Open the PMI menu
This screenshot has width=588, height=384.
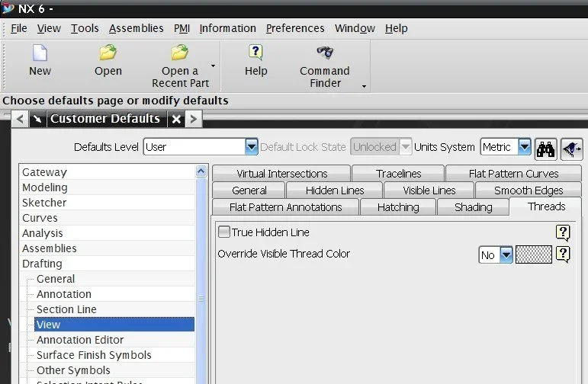click(182, 28)
